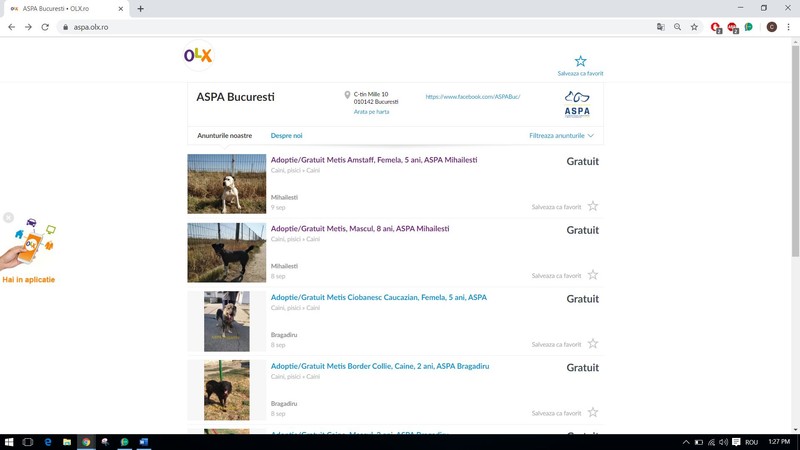Select the ASPA Bucuresti browser tab
Screen dimensions: 800x450
pyautogui.click(x=66, y=9)
